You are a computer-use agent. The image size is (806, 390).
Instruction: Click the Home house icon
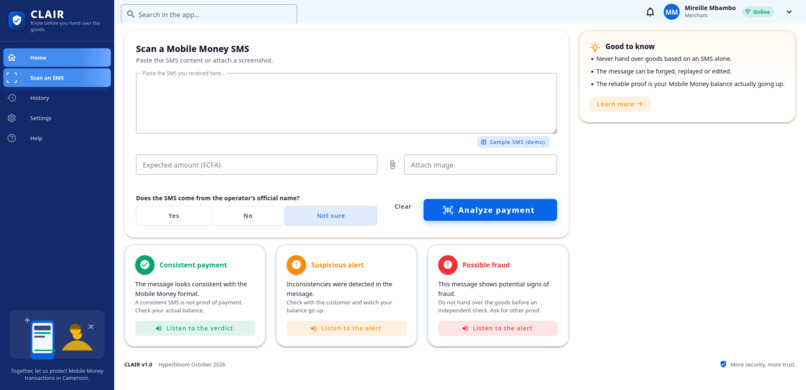pyautogui.click(x=12, y=58)
